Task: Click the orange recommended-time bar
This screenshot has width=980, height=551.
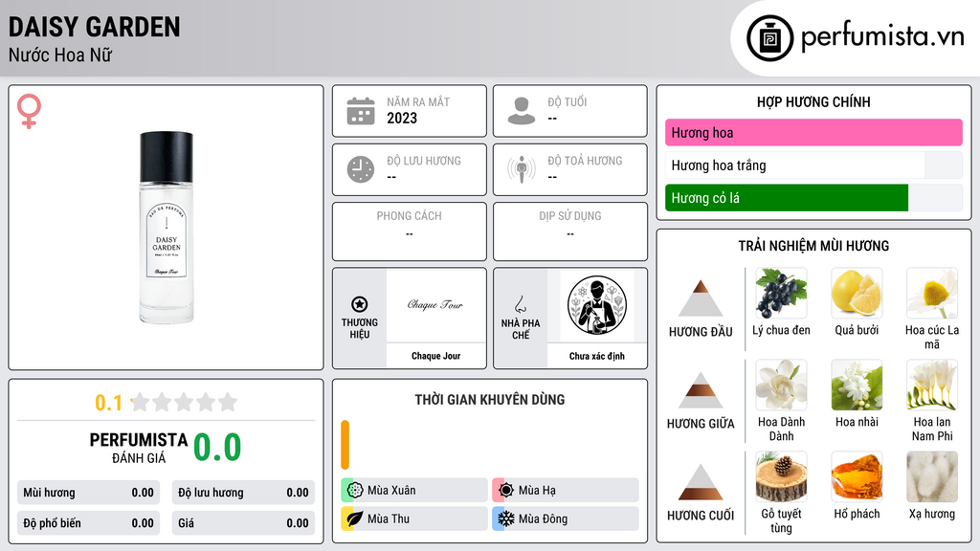Action: (x=345, y=445)
